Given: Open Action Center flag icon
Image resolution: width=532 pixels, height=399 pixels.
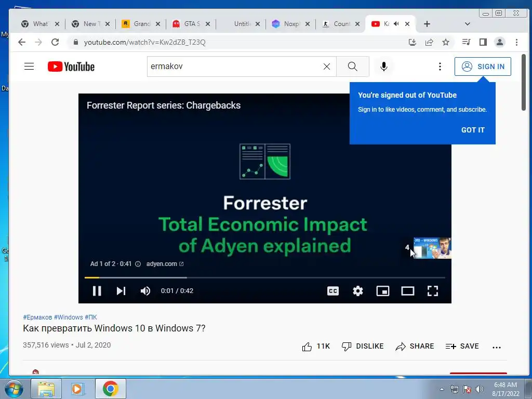Looking at the screenshot, I should 467,389.
